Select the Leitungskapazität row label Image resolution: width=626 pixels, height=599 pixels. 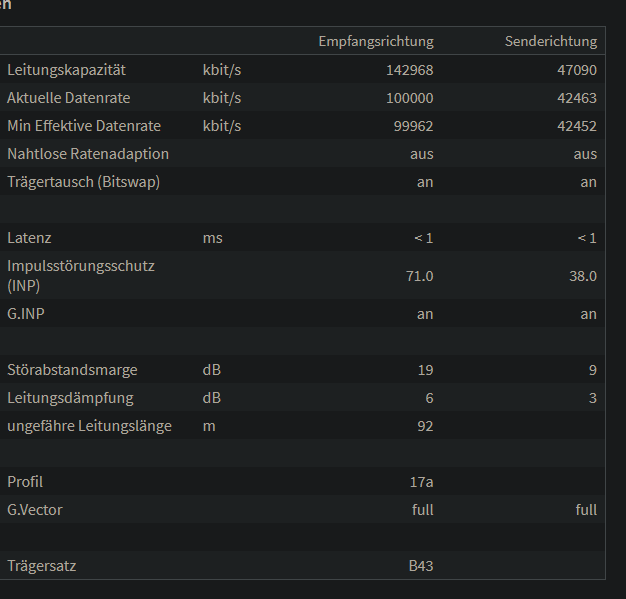(x=80, y=70)
